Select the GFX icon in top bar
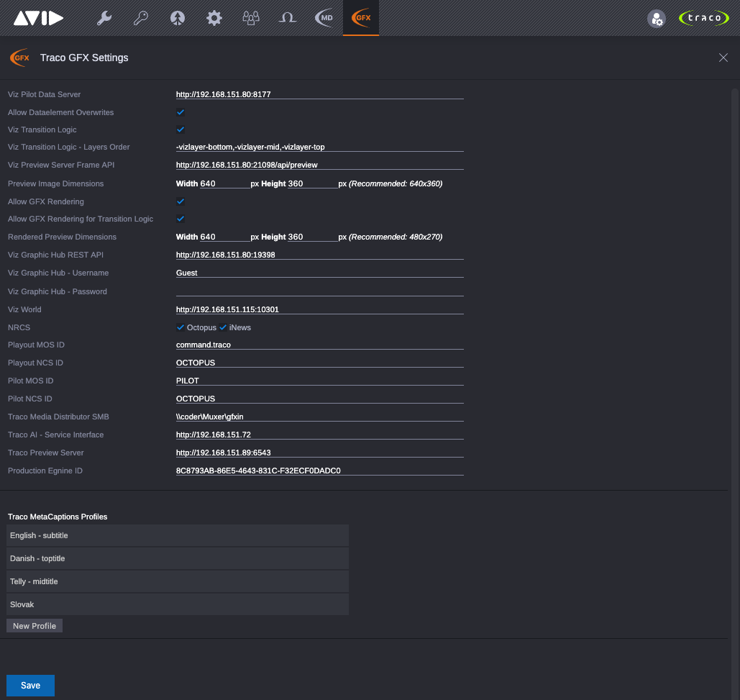 click(x=361, y=18)
